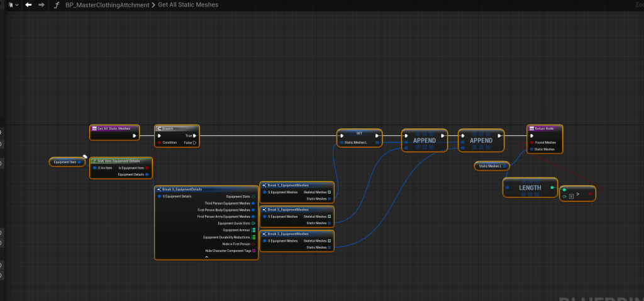
Task: Click the back navigation arrow
Action: click(x=28, y=4)
